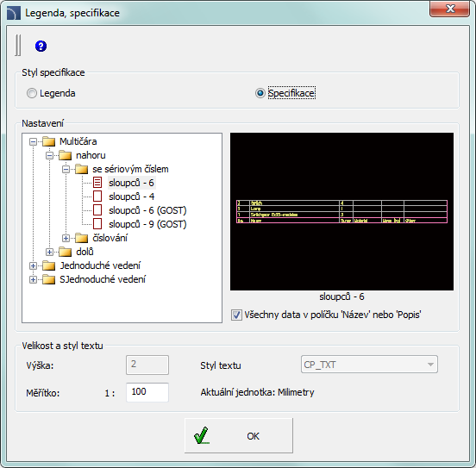This screenshot has width=476, height=468.
Task: Select the 'sloupců - 6' document icon
Action: pyautogui.click(x=97, y=183)
